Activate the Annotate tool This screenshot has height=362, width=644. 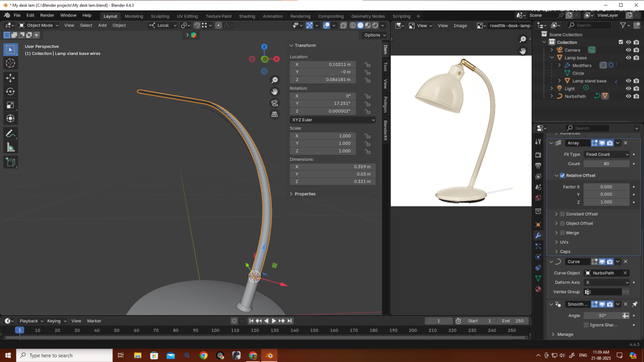click(10, 134)
